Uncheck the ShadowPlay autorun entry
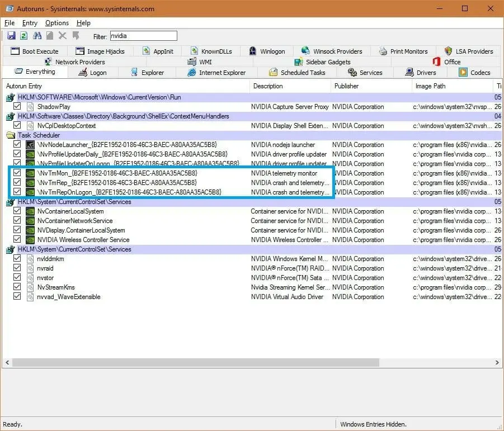 click(17, 106)
